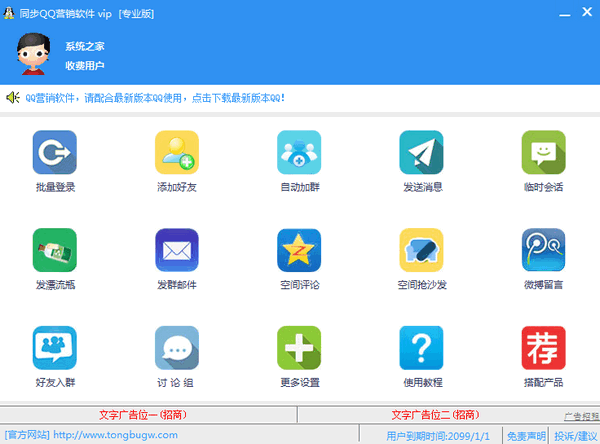
Task: Open 发送消息 paper plane icon
Action: point(421,152)
